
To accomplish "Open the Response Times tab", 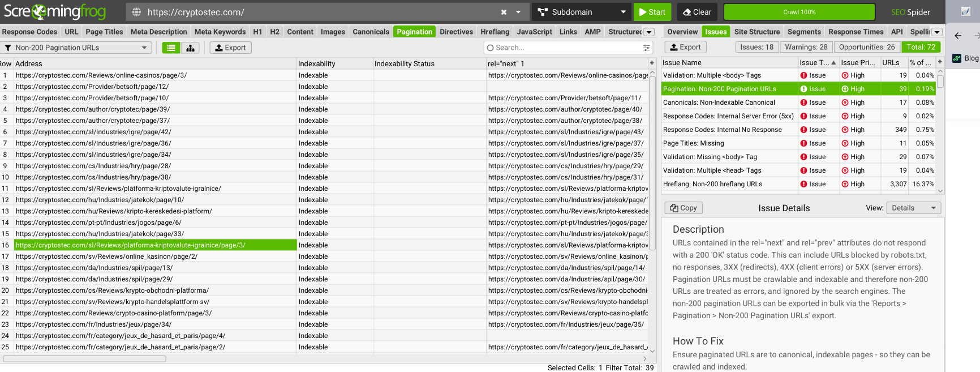I will click(856, 32).
